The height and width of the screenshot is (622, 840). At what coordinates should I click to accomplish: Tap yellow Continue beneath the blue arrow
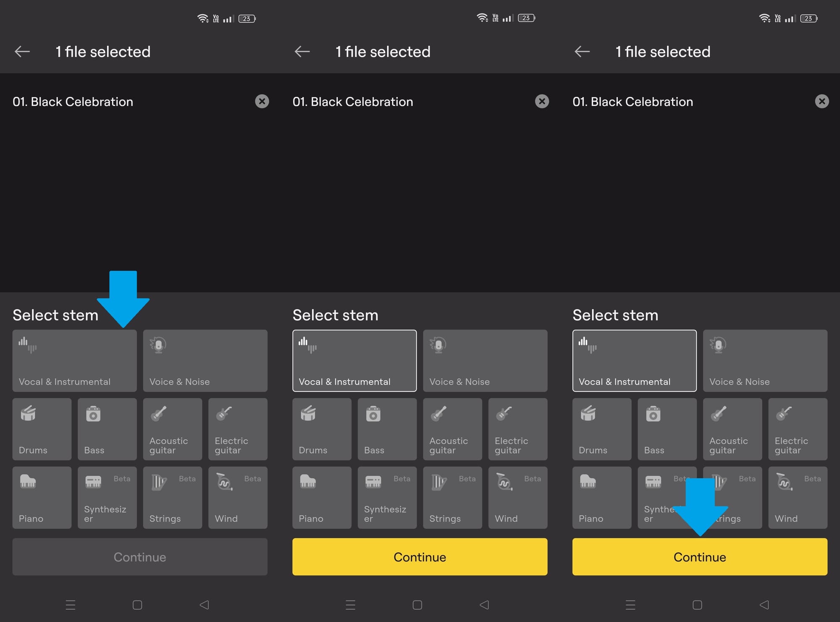[699, 556]
